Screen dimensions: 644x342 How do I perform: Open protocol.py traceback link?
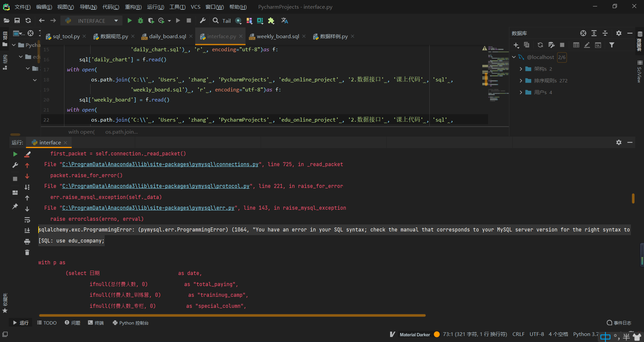tap(156, 186)
